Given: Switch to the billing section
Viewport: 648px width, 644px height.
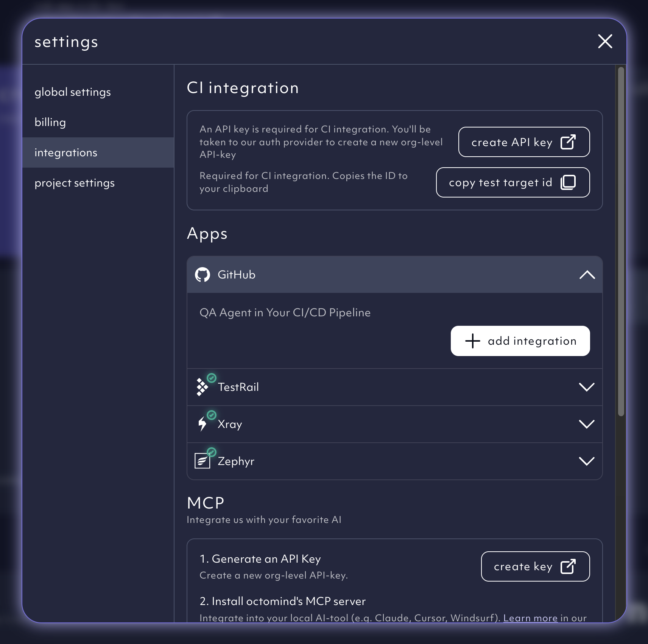Looking at the screenshot, I should 50,122.
